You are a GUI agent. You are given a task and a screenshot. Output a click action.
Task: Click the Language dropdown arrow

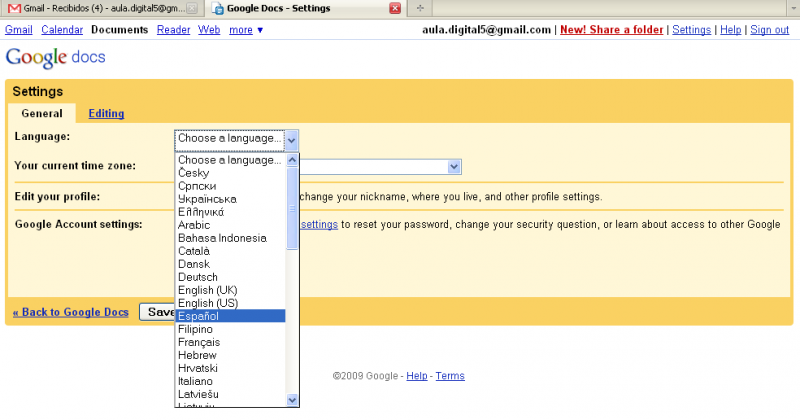[291, 140]
